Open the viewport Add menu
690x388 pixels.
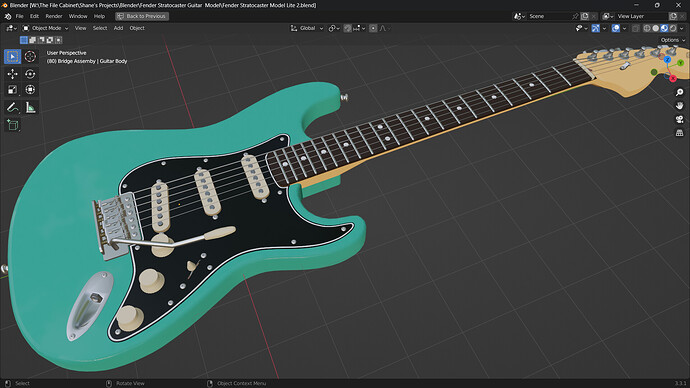pyautogui.click(x=118, y=28)
